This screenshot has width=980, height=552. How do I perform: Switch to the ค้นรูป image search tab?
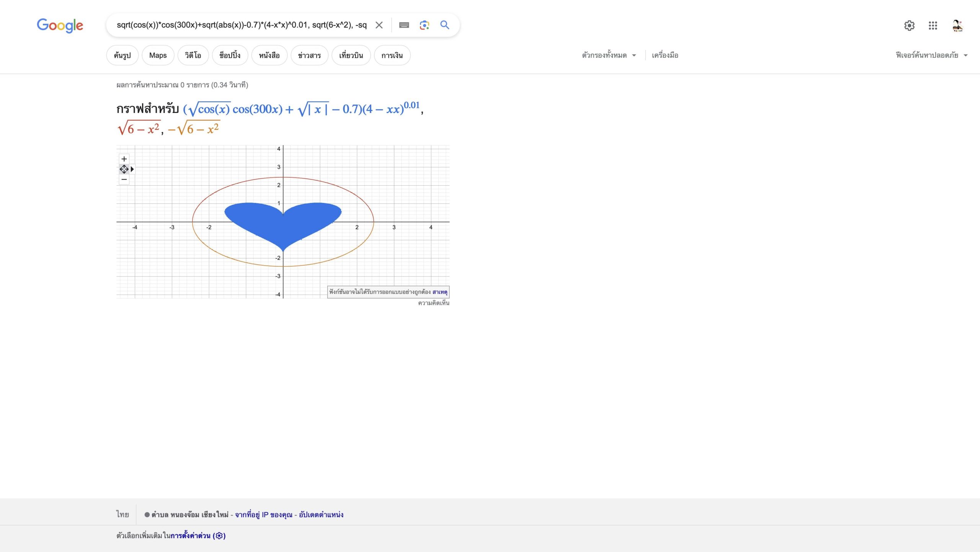122,56
